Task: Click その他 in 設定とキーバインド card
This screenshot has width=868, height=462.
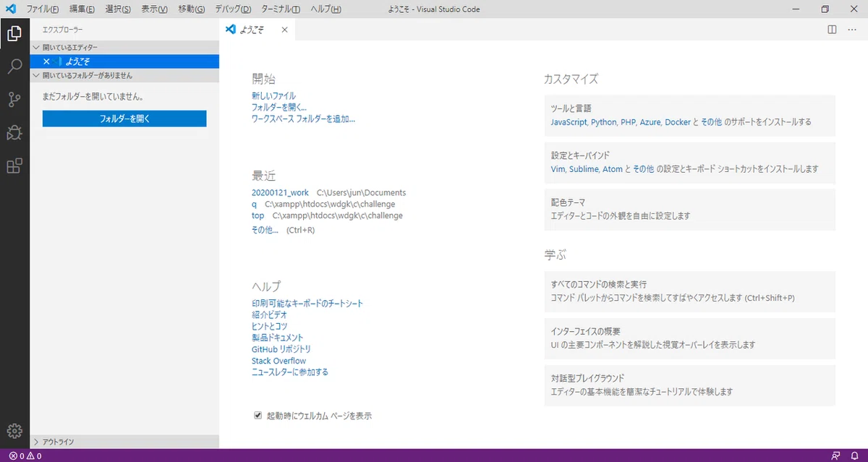Action: pyautogui.click(x=644, y=168)
